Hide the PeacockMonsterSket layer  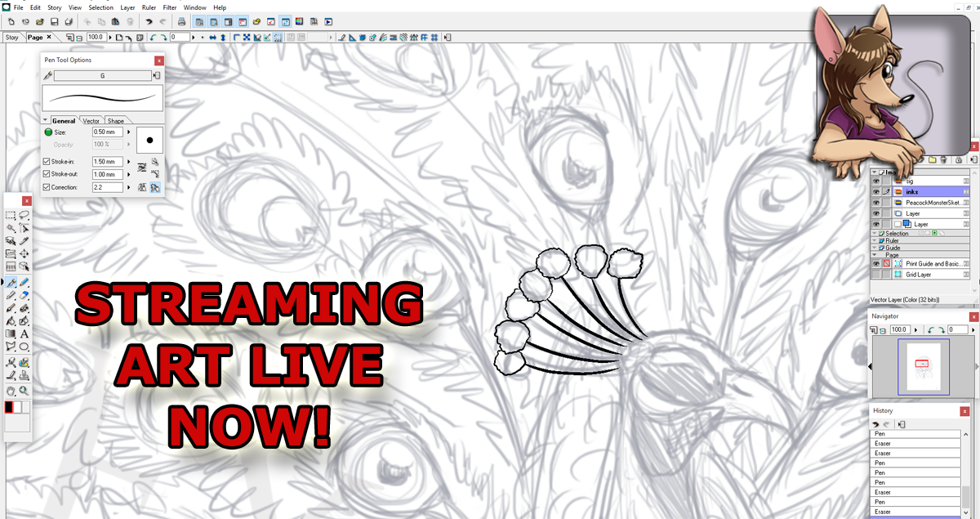pos(876,203)
